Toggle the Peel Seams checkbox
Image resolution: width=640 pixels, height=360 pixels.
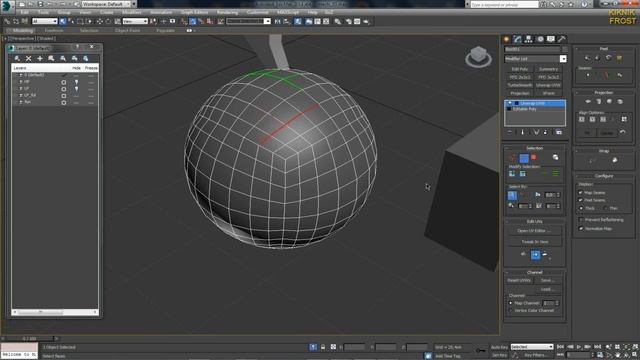[x=580, y=200]
